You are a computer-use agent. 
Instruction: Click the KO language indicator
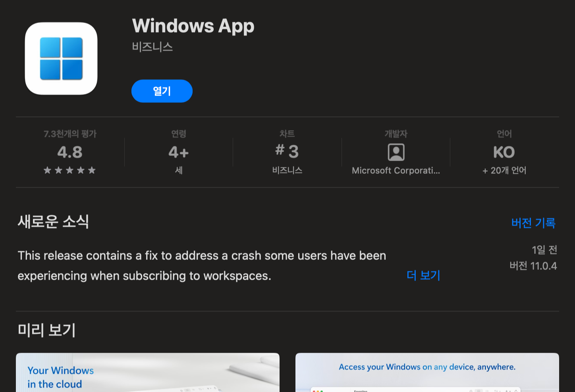point(504,152)
